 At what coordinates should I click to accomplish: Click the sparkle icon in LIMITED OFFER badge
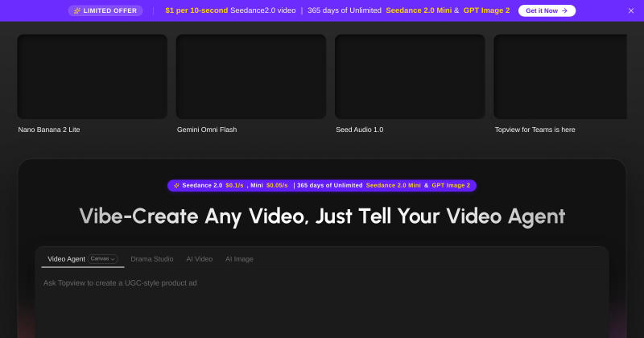click(x=76, y=10)
